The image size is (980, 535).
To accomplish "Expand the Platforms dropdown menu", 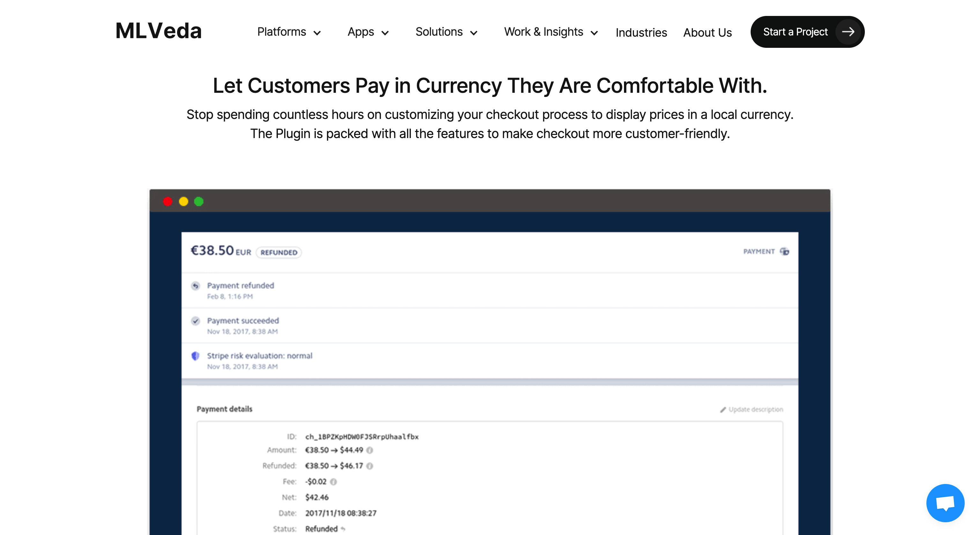I will pos(289,32).
